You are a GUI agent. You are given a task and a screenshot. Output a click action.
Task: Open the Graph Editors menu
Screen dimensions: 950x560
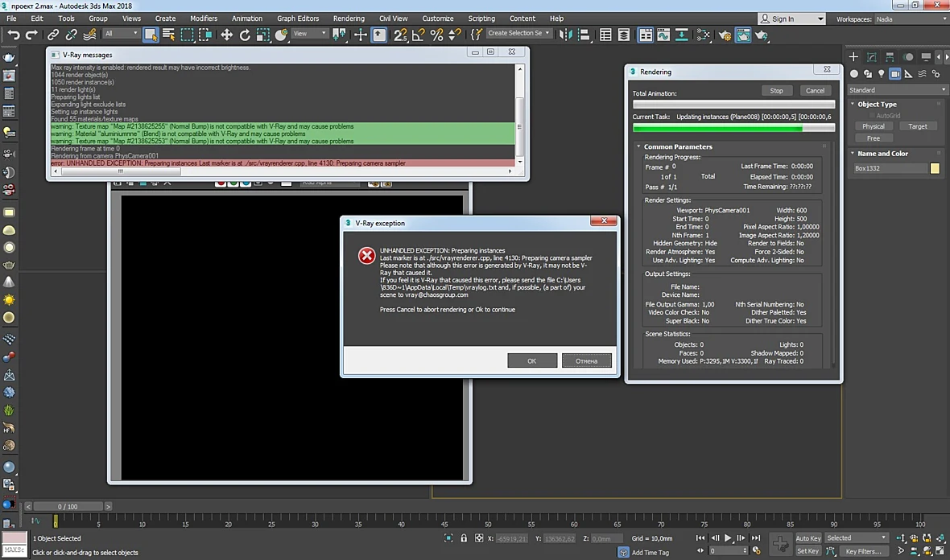coord(298,19)
